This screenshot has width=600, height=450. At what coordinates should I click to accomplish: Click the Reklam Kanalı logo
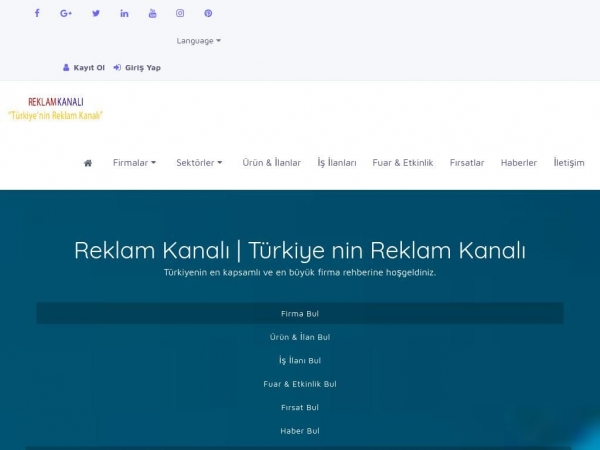[56, 109]
